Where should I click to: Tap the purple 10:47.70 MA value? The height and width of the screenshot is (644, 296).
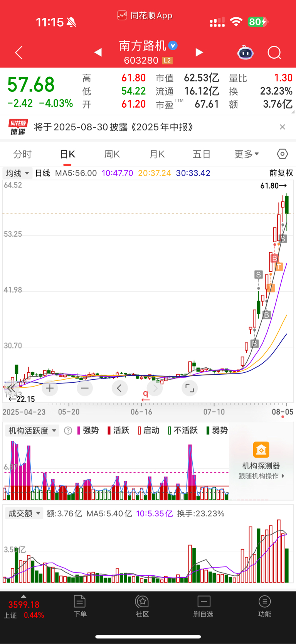pos(118,173)
